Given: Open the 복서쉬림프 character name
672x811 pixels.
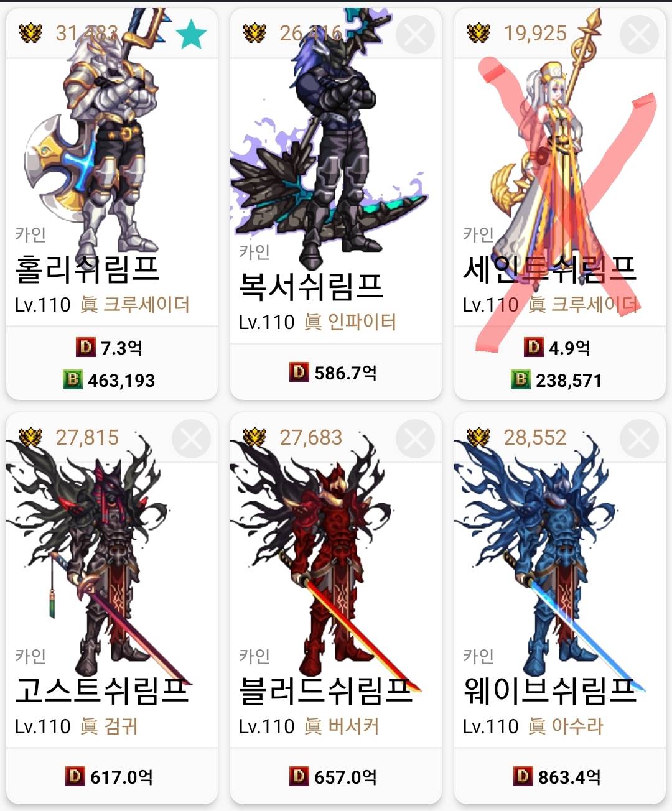Looking at the screenshot, I should [311, 286].
